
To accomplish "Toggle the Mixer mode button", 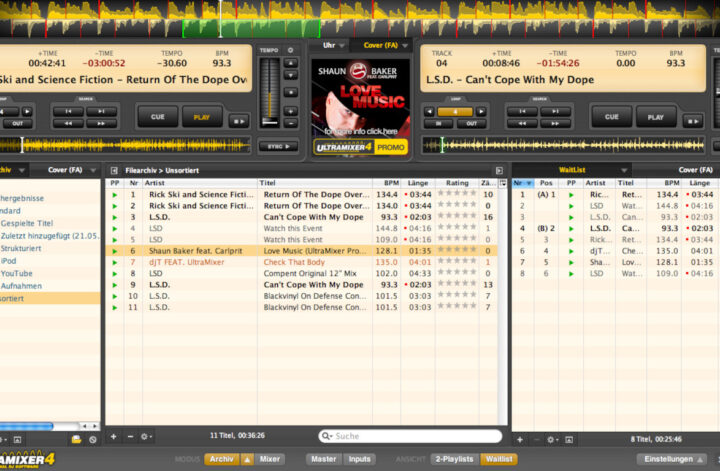I will pyautogui.click(x=270, y=459).
